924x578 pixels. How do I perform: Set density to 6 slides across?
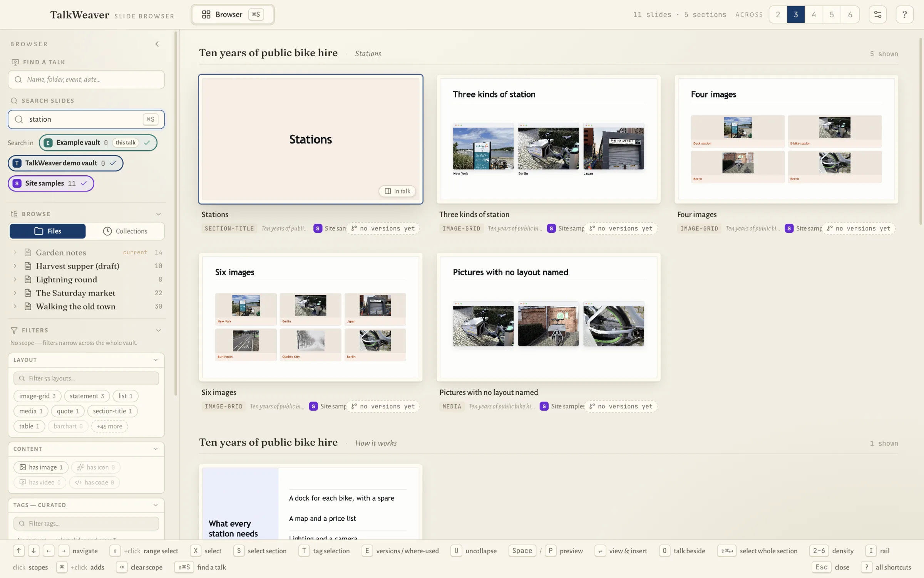[850, 15]
